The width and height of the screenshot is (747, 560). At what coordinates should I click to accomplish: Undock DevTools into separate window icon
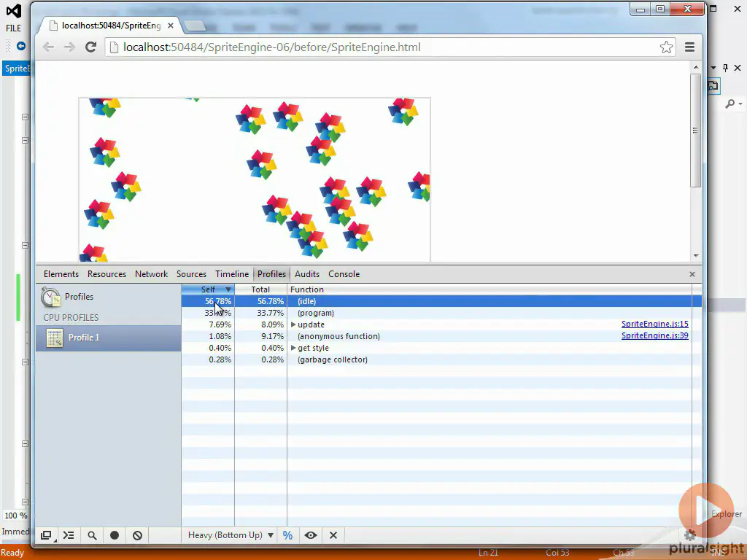46,535
